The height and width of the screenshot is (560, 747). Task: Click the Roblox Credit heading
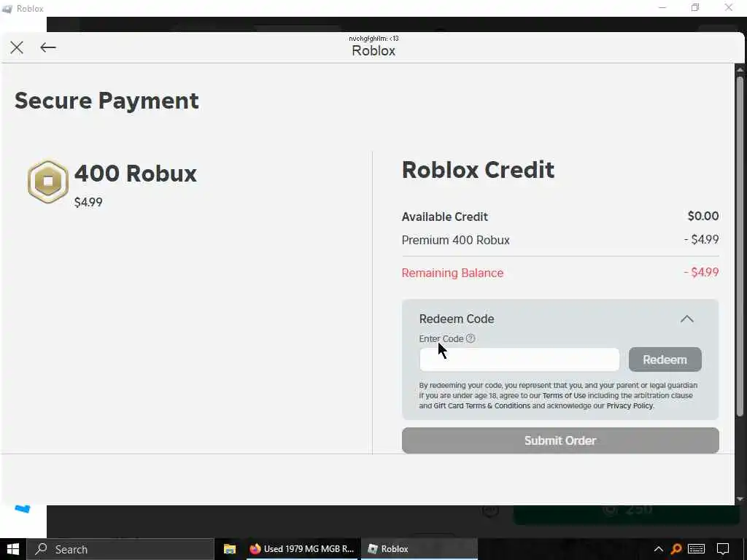click(x=478, y=170)
